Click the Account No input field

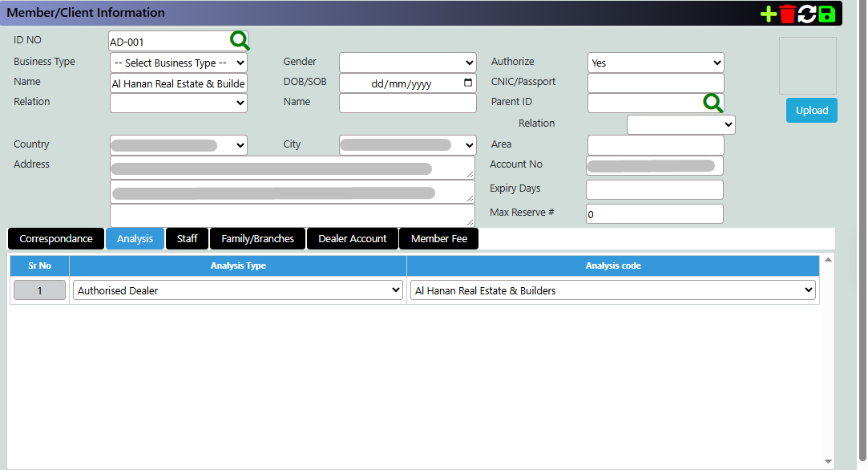tap(654, 165)
